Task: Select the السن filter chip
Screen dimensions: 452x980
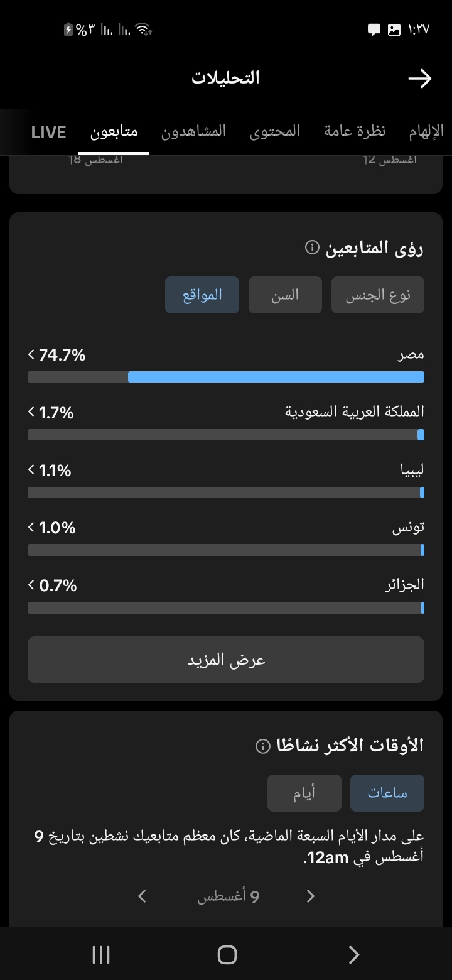Action: point(285,295)
